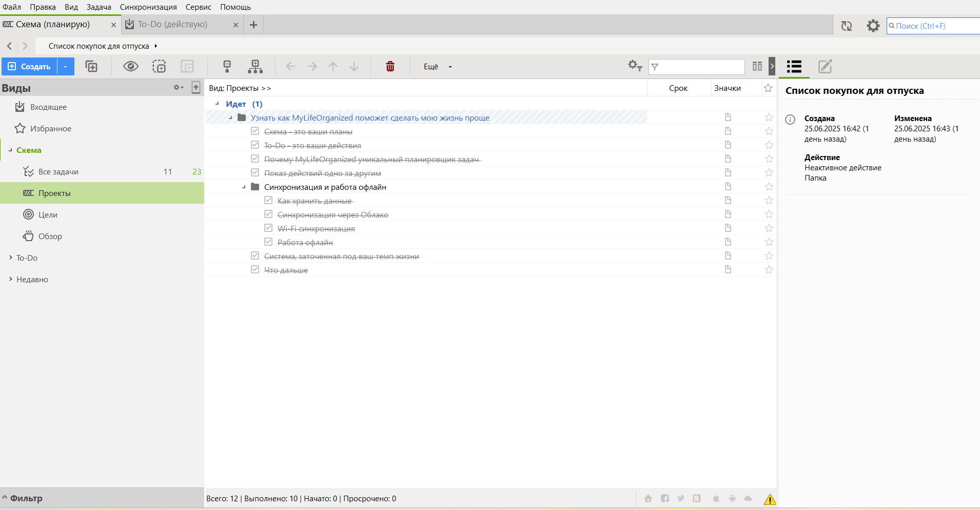This screenshot has width=980, height=510.
Task: Uncheck the 'Работа офлайн' task checkbox
Action: pyautogui.click(x=268, y=242)
